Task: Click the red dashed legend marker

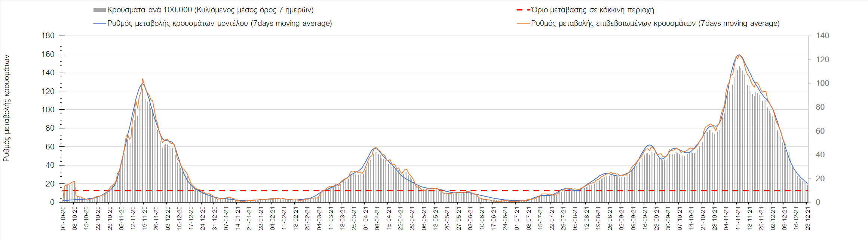Action: [523, 10]
